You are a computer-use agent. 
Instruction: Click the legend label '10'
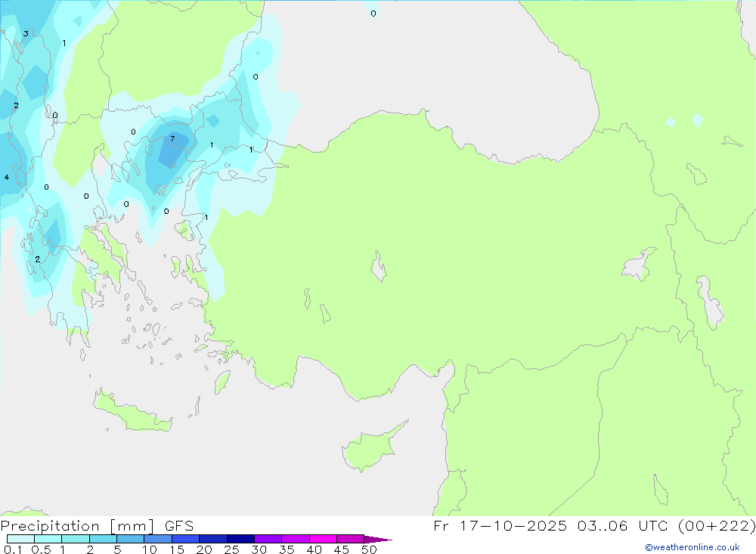click(150, 549)
